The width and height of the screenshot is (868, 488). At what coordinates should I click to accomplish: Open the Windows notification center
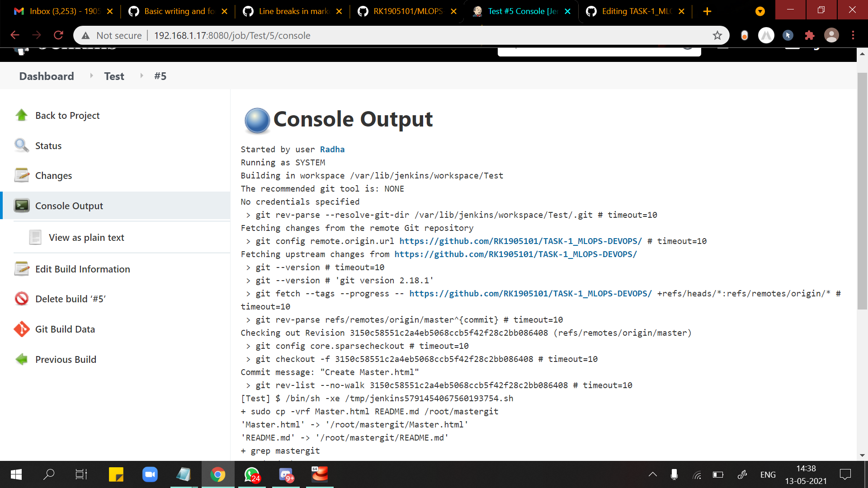click(x=845, y=474)
